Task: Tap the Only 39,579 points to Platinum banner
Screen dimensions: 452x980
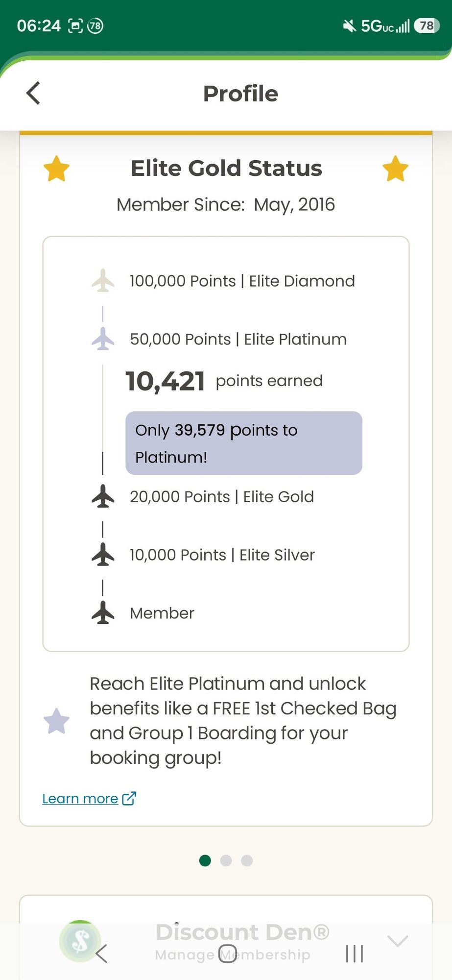Action: click(x=244, y=443)
